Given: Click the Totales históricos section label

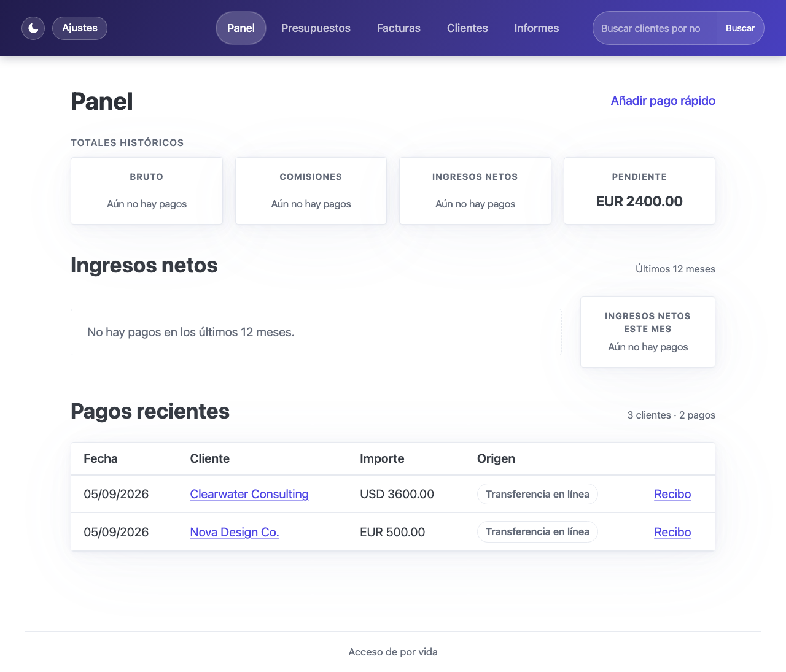Looking at the screenshot, I should 127,143.
